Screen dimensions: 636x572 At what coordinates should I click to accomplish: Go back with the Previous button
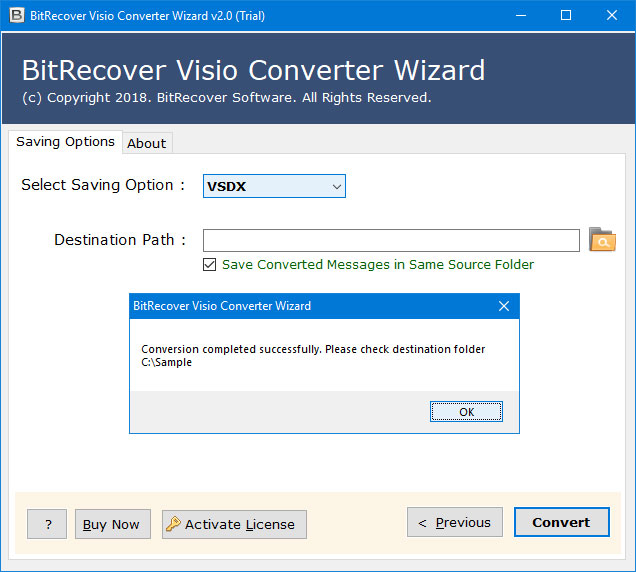point(455,522)
